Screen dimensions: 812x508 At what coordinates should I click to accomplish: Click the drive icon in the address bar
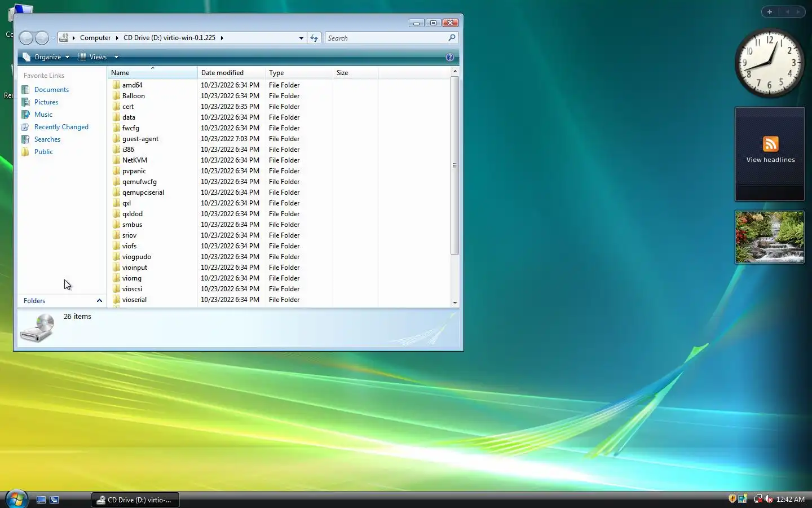tap(64, 38)
